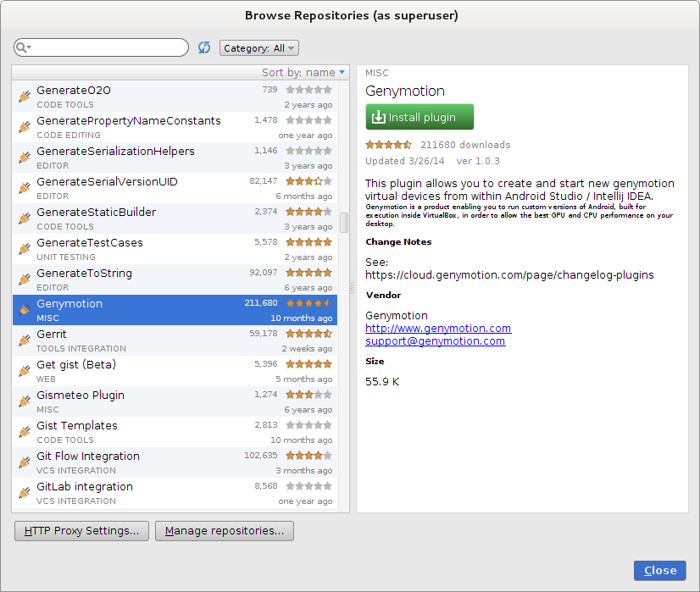Close the Browse Repositories dialog

[660, 571]
